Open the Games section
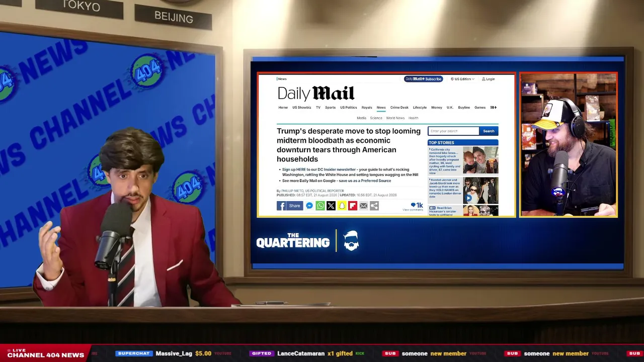Viewport: 644px width, 362px height. [x=480, y=107]
